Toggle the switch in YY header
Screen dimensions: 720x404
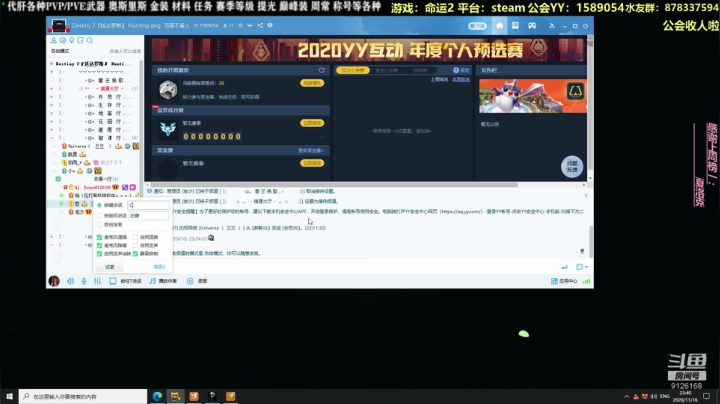pos(477,26)
